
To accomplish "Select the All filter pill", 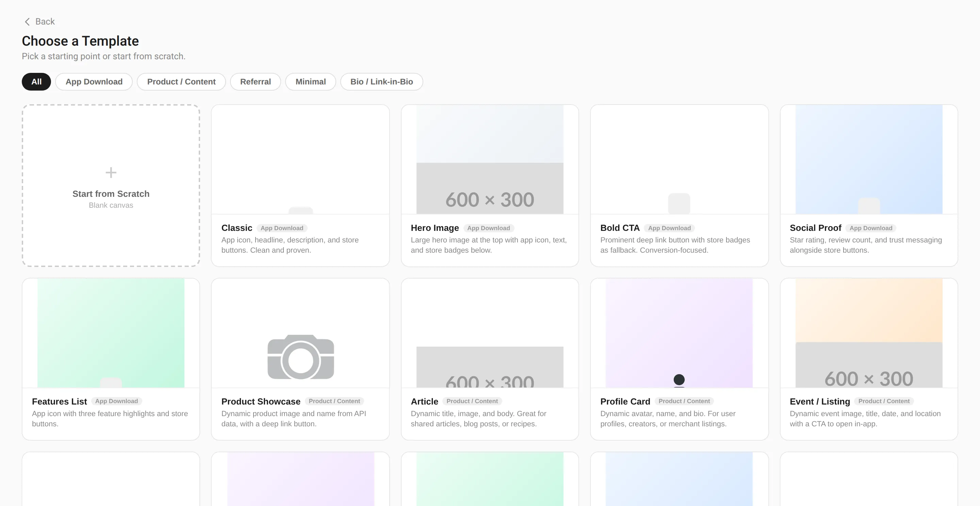I will (36, 81).
